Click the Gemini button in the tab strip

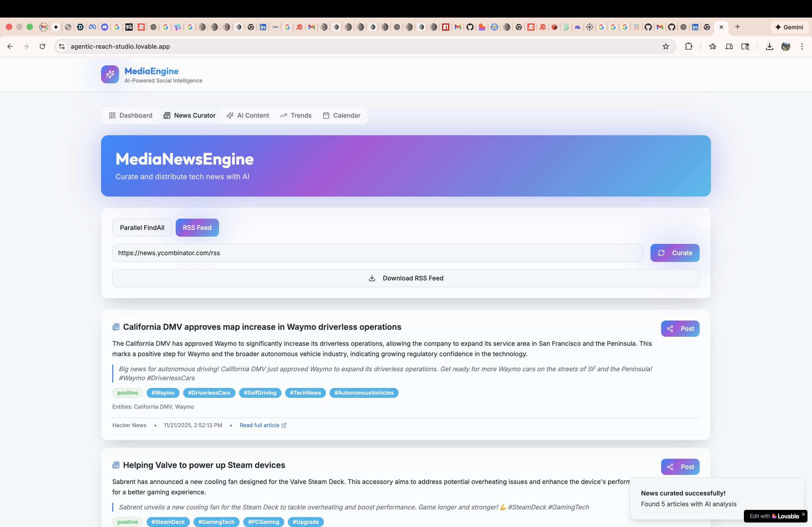tap(789, 27)
